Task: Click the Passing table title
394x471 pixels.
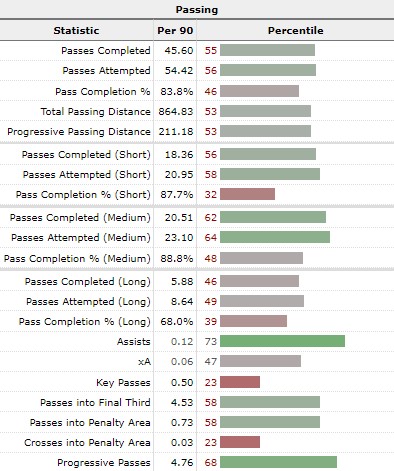Action: [197, 10]
